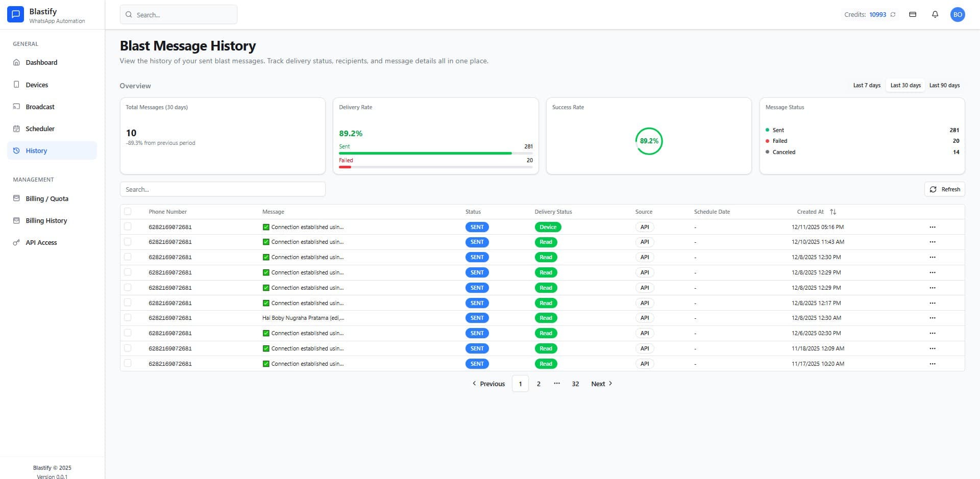Open the BO user avatar menu
Image resolution: width=980 pixels, height=479 pixels.
coord(958,15)
